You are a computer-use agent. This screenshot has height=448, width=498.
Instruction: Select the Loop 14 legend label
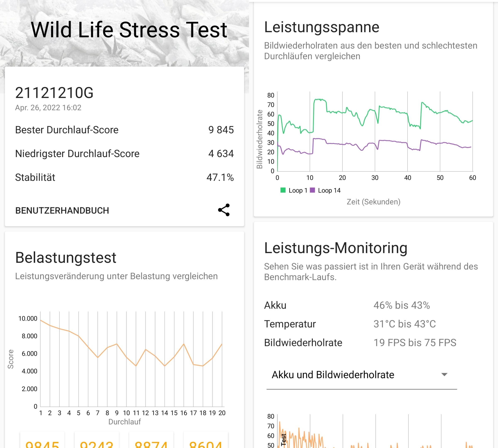click(329, 190)
